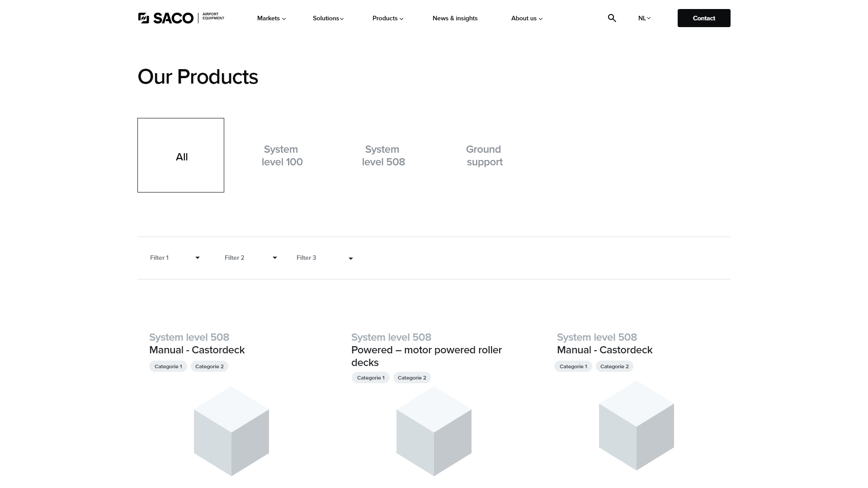This screenshot has height=488, width=868.
Task: Open Powered – motor powered roller decks product
Action: click(426, 356)
